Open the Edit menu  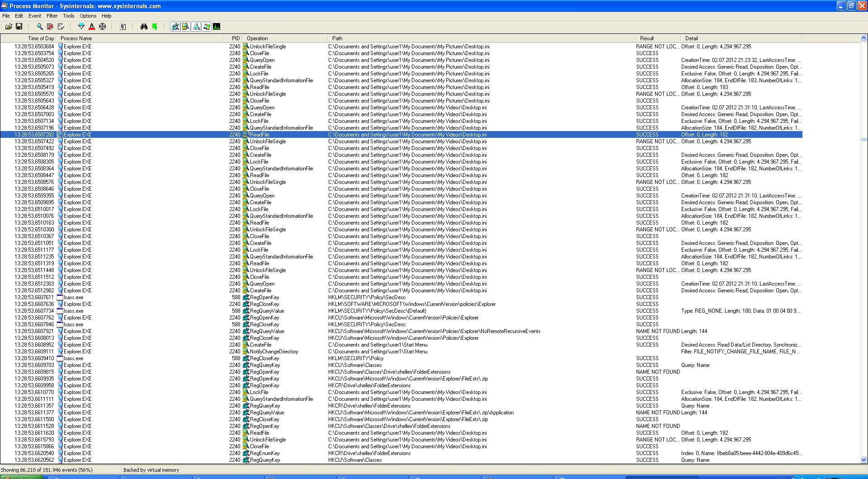[x=19, y=16]
